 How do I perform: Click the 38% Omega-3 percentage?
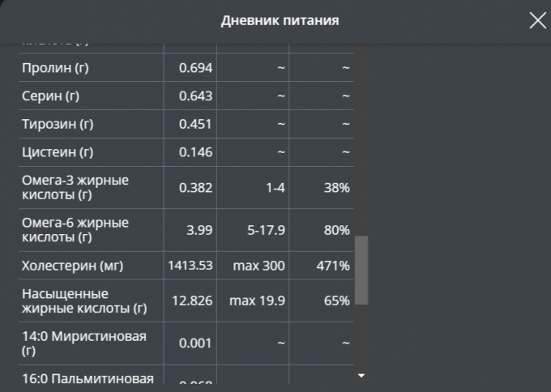tap(338, 187)
